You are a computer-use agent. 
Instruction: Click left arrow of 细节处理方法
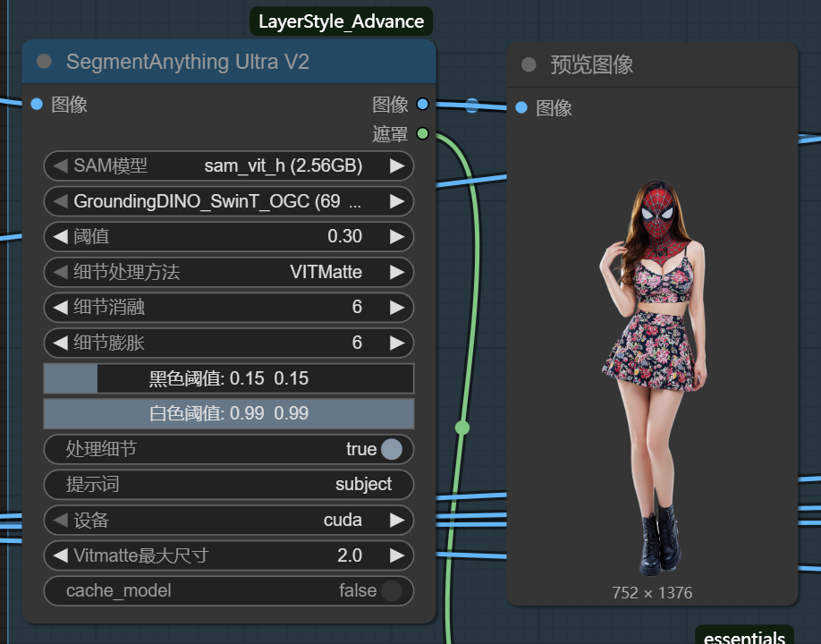click(x=60, y=272)
